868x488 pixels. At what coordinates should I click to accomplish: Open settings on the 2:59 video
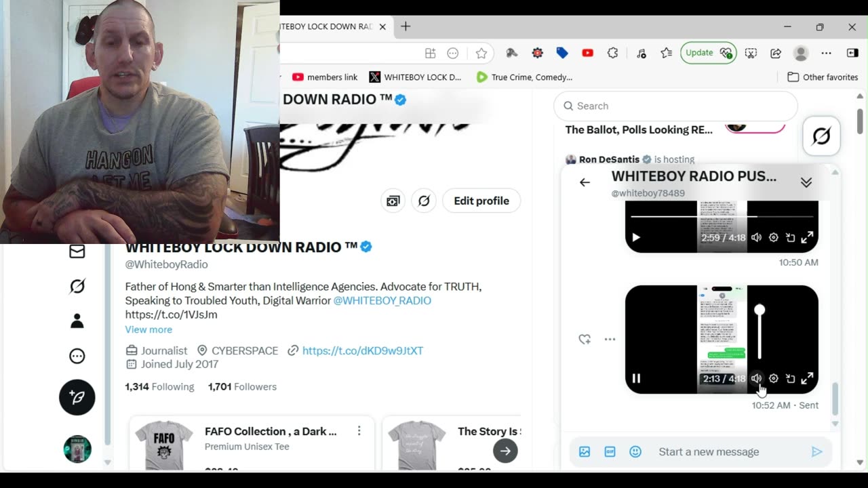click(773, 237)
